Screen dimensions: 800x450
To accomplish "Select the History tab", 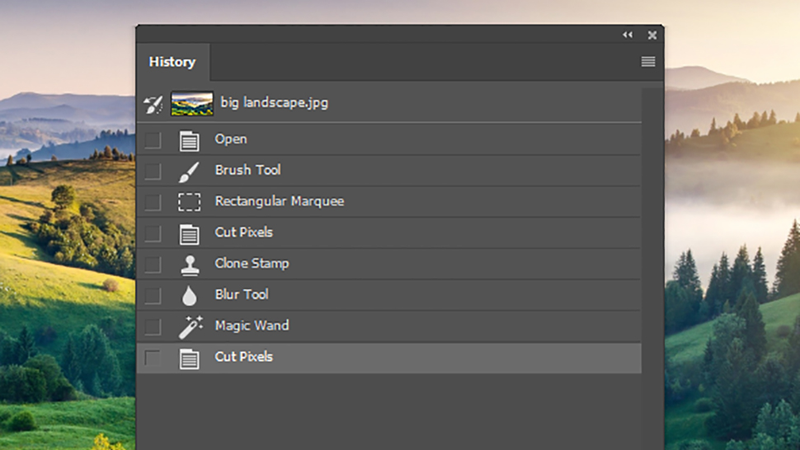I will coord(172,62).
